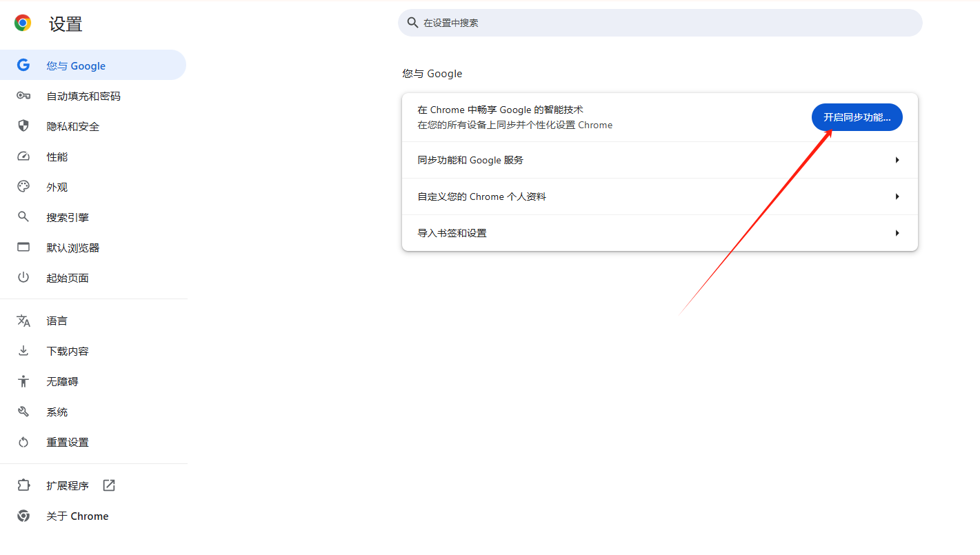Click the palette icon for 外观

[x=23, y=187]
